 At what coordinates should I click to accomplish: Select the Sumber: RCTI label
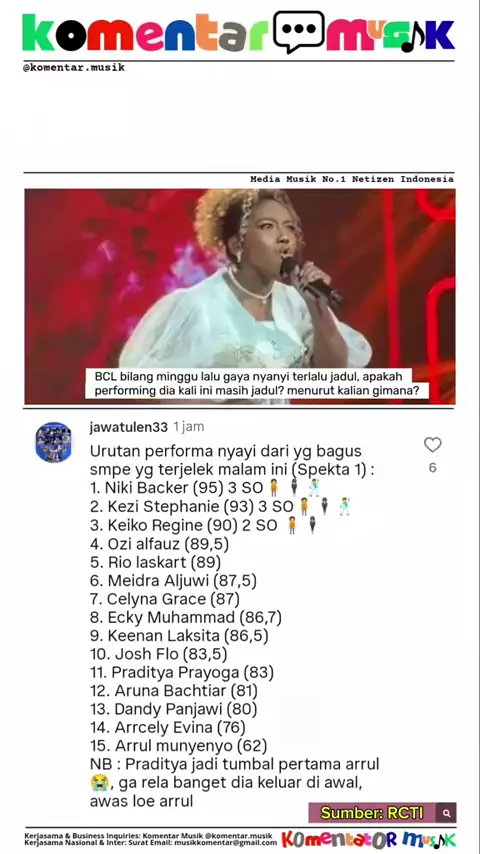pos(372,813)
